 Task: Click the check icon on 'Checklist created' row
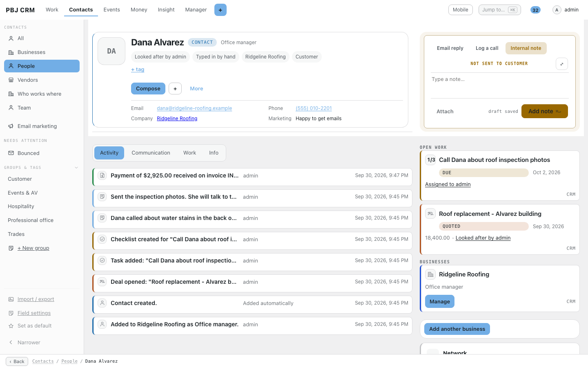click(x=102, y=239)
